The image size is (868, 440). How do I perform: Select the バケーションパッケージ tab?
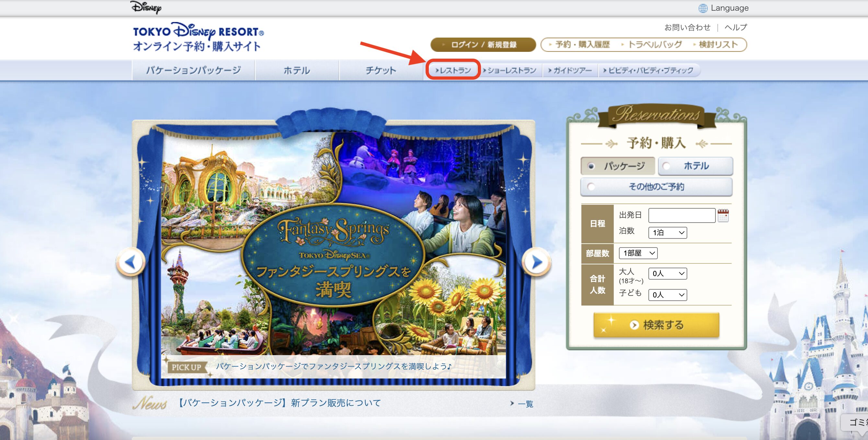click(193, 70)
